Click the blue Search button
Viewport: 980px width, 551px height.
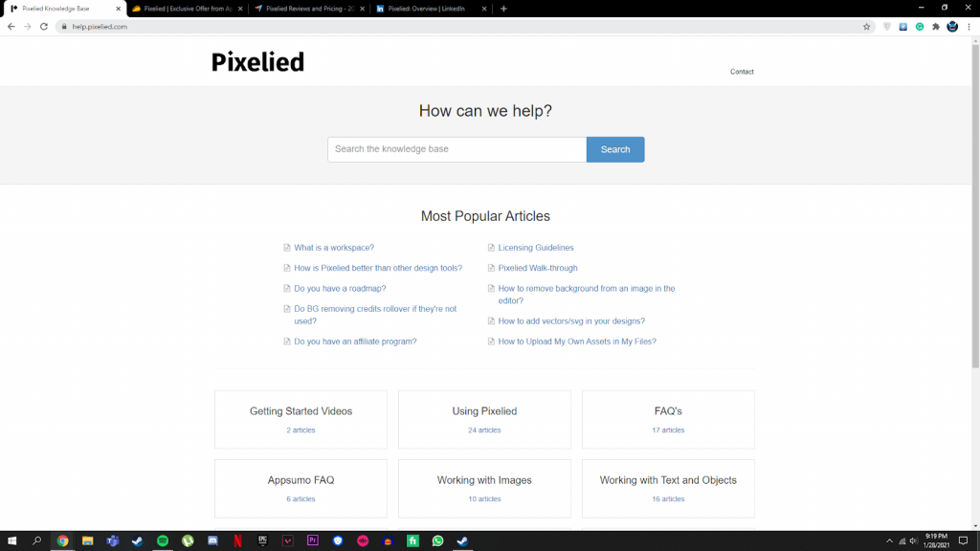[x=615, y=149]
